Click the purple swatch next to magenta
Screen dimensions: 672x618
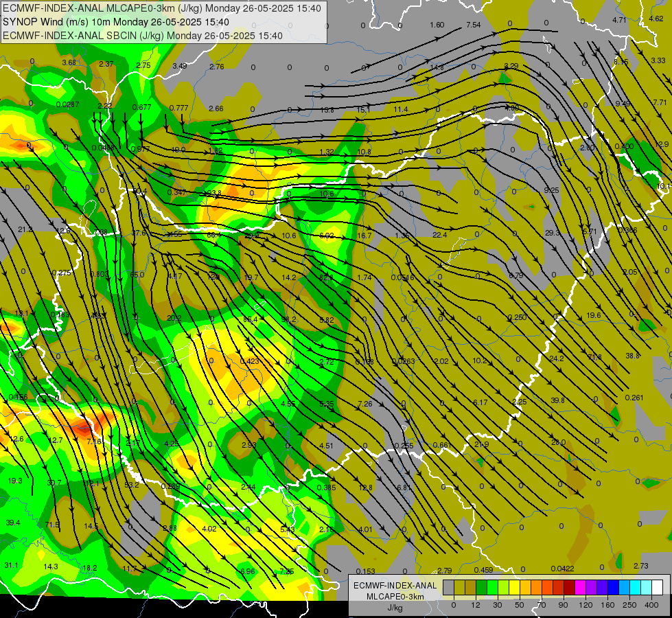tap(592, 587)
